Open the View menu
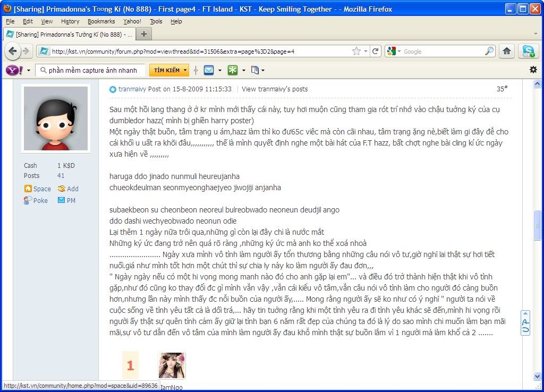 tap(47, 21)
